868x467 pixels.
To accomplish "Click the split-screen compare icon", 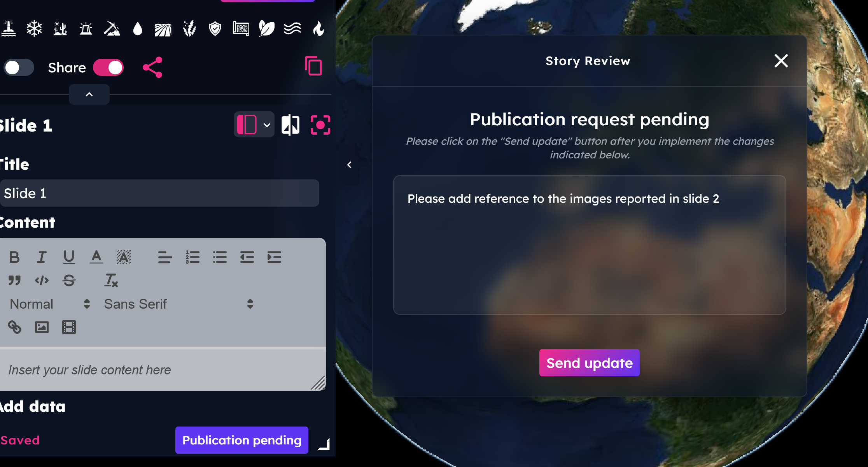I will pyautogui.click(x=290, y=125).
